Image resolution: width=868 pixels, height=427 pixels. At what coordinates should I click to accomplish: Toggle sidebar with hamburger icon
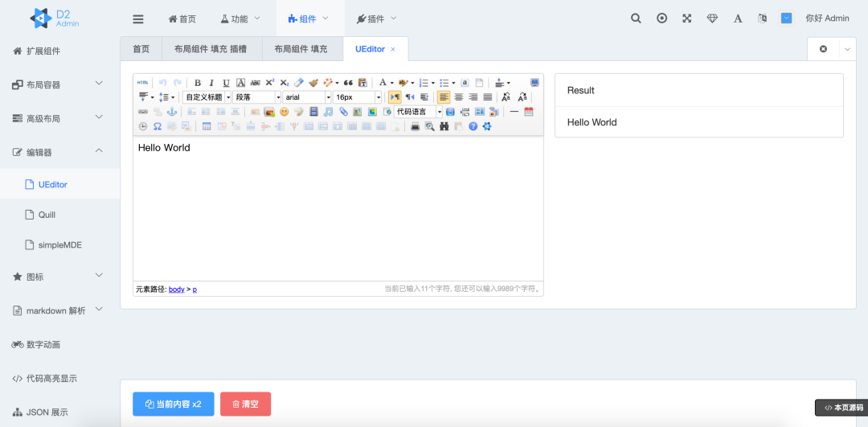click(138, 18)
